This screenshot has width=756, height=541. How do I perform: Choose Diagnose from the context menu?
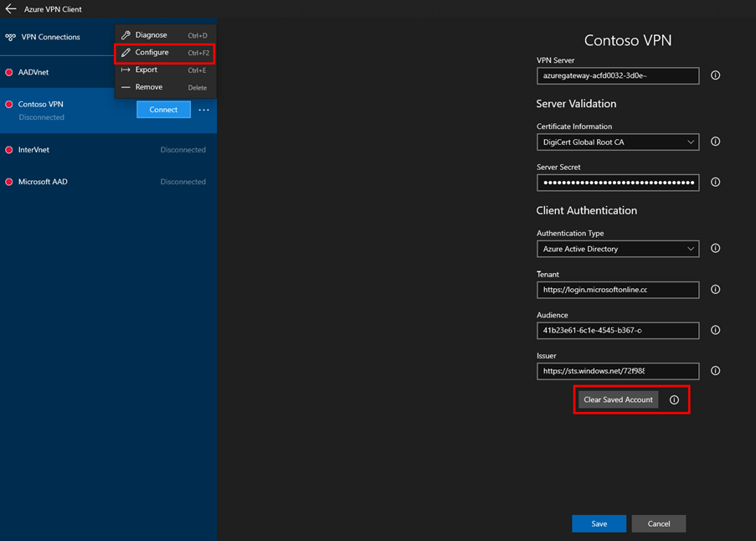pos(165,34)
